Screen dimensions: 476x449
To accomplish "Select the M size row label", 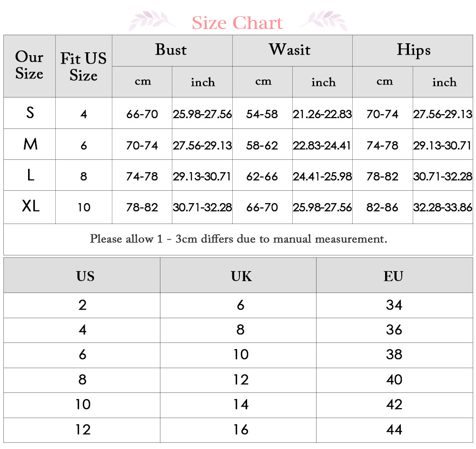I will pyautogui.click(x=30, y=144).
